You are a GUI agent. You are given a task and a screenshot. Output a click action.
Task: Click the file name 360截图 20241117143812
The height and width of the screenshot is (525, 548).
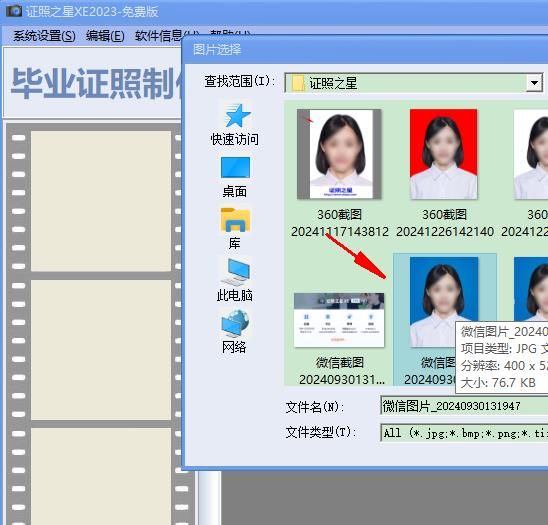coord(340,223)
